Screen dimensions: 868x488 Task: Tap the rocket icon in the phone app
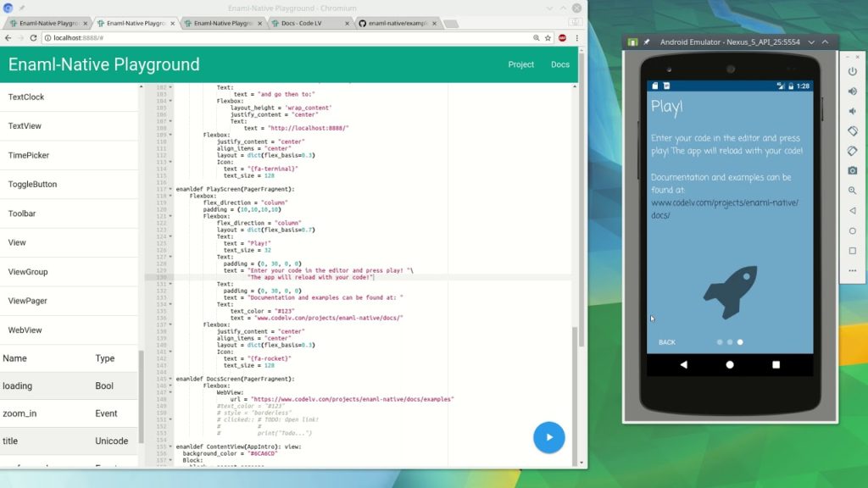[730, 292]
